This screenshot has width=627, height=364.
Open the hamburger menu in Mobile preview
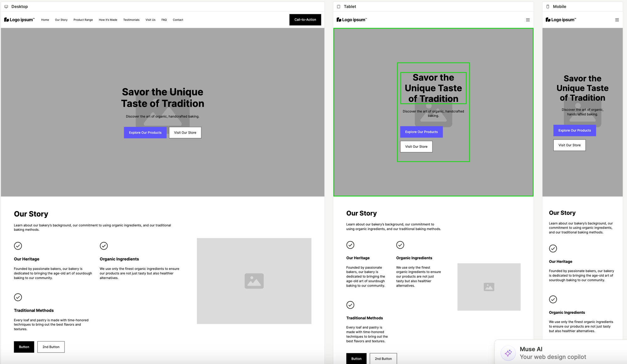[617, 20]
